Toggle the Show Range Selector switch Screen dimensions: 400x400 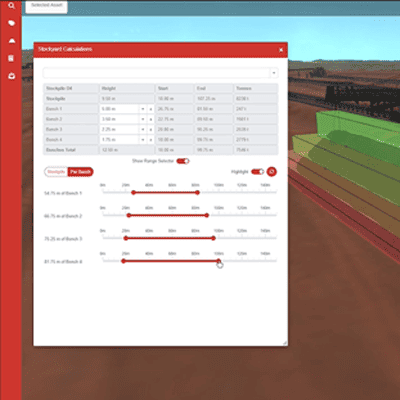coord(183,161)
